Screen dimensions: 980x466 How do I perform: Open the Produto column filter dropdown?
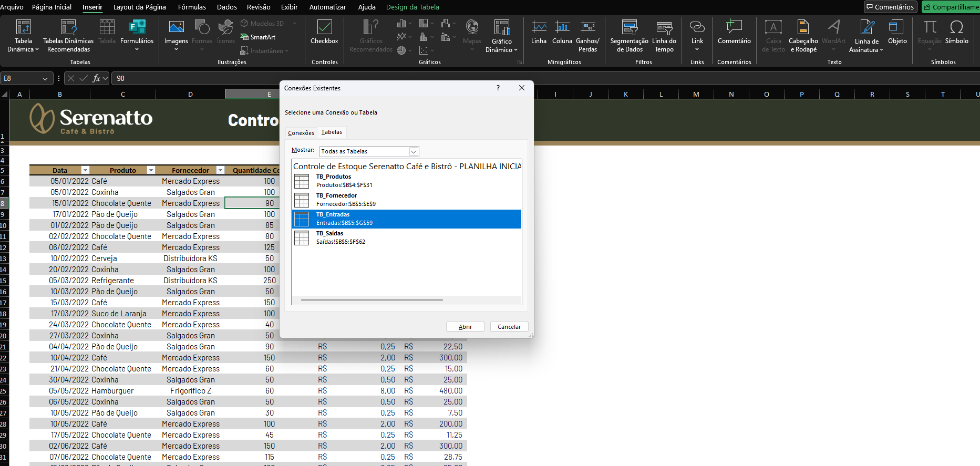coord(151,170)
